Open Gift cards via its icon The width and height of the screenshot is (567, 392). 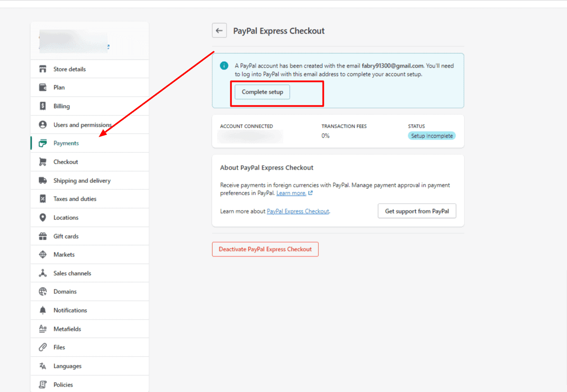[x=43, y=236]
